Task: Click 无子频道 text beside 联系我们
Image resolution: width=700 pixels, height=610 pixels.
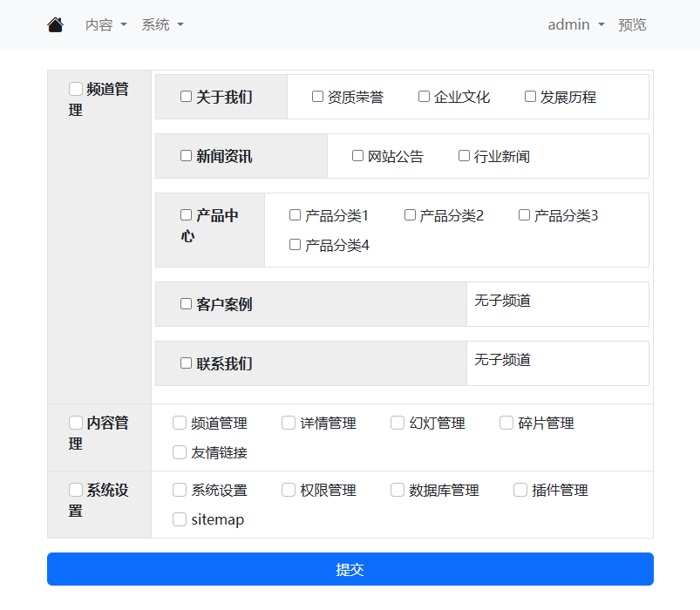Action: [502, 360]
